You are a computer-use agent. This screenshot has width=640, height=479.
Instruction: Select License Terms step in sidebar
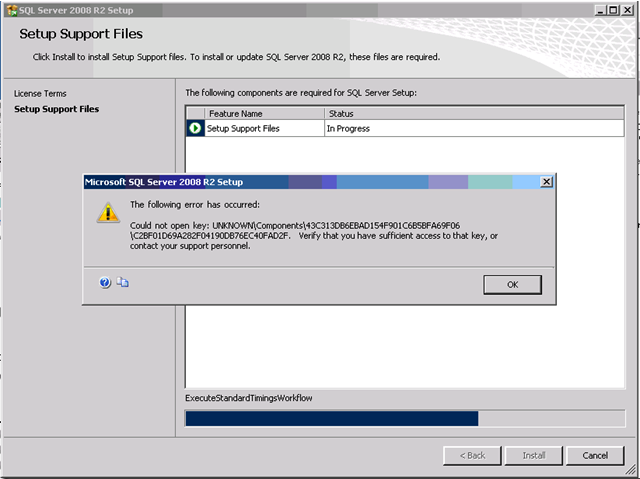(40, 93)
